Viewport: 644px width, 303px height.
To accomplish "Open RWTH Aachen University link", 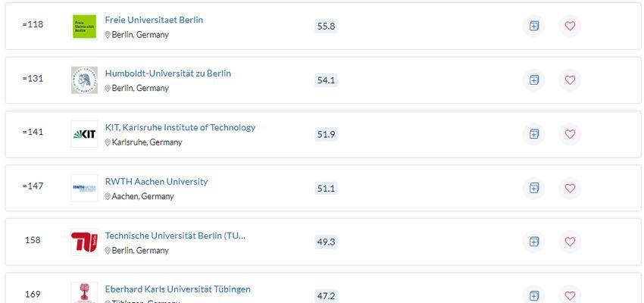I will click(x=157, y=181).
